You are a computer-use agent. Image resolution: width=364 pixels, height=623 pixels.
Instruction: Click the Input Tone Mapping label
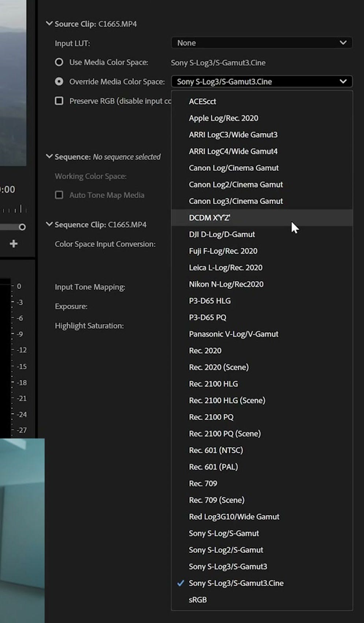click(x=90, y=287)
